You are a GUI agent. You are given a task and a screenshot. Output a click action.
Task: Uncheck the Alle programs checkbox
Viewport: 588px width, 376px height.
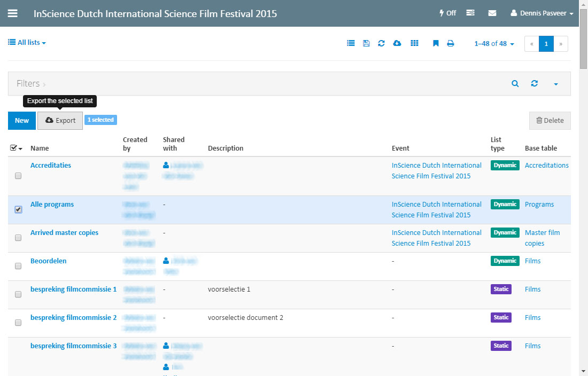click(x=18, y=210)
